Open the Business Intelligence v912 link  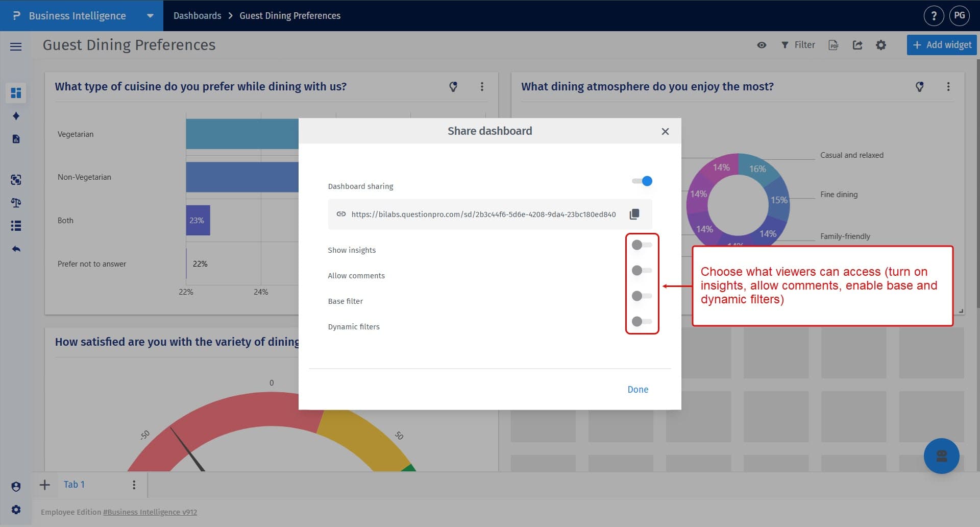tap(150, 512)
